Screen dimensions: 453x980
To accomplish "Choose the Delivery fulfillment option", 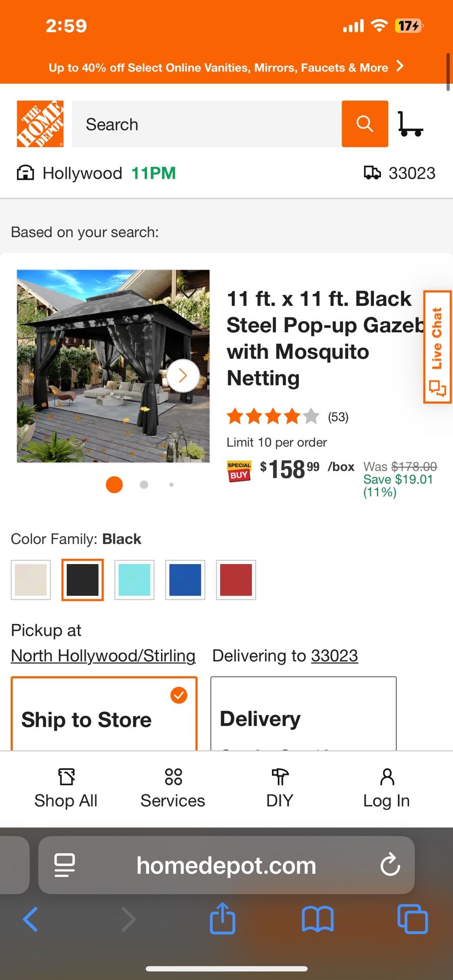I will [x=303, y=715].
